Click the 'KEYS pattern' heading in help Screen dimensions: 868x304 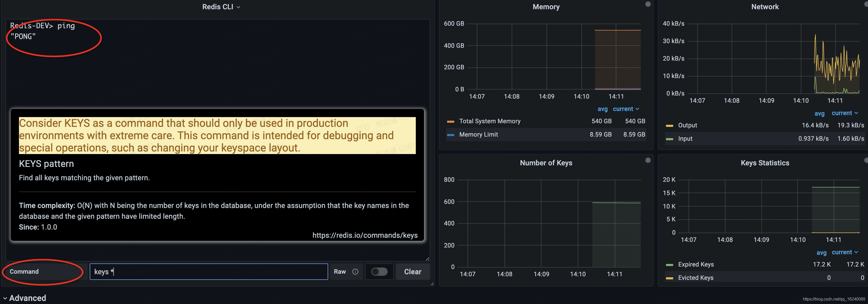(46, 164)
